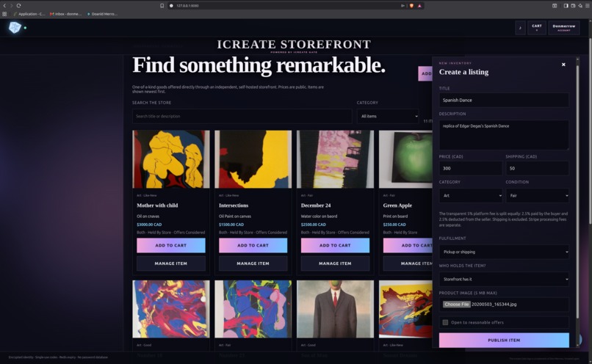592x364 pixels.
Task: Click the December 24 title
Action: [x=316, y=205]
